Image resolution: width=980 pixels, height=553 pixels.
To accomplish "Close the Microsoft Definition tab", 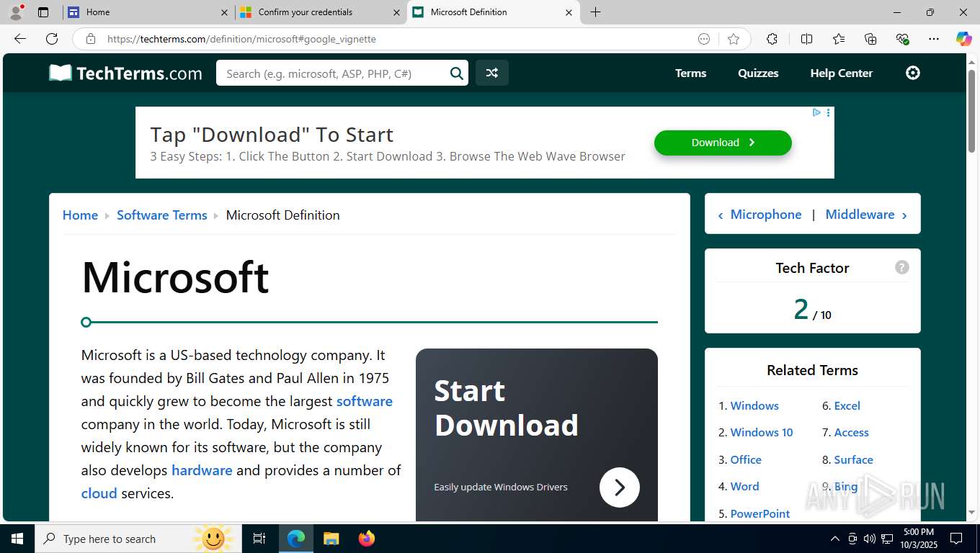I will tap(569, 12).
